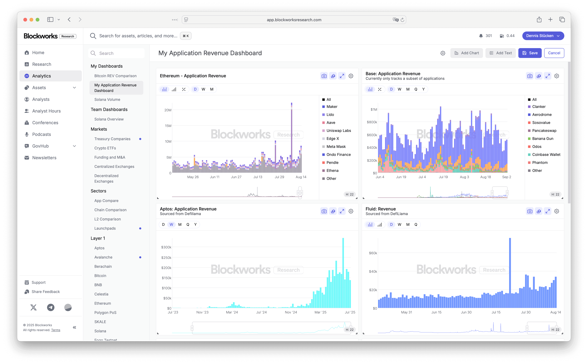Select stacked bar view on Ethereum chart

[165, 89]
